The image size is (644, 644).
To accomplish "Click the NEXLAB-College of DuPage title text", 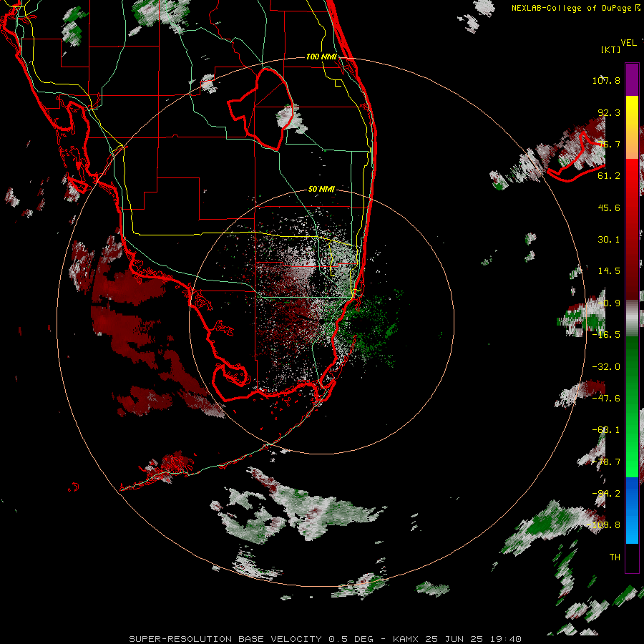I will click(572, 8).
